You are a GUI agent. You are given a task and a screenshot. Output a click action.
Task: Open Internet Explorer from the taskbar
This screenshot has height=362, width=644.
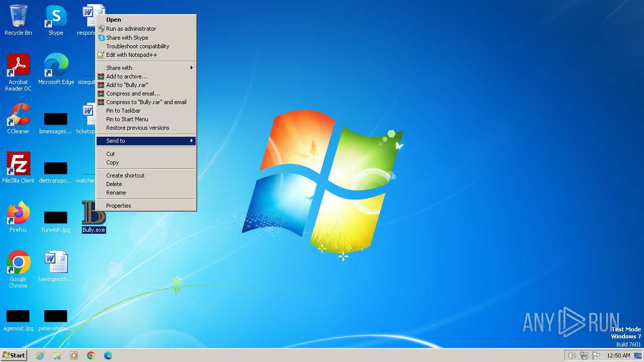tap(40, 355)
